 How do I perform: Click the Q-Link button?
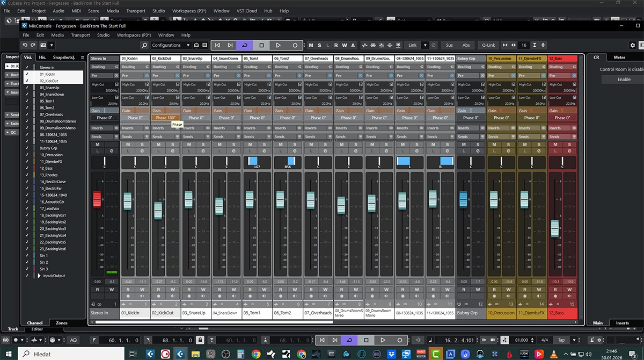[488, 45]
